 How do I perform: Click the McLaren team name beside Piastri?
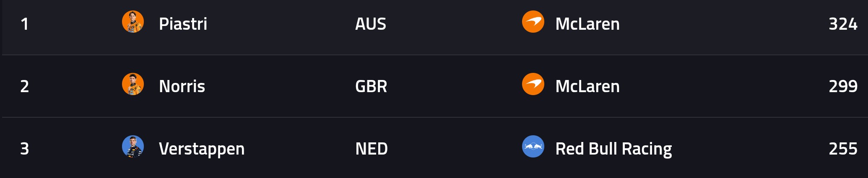[x=587, y=24]
